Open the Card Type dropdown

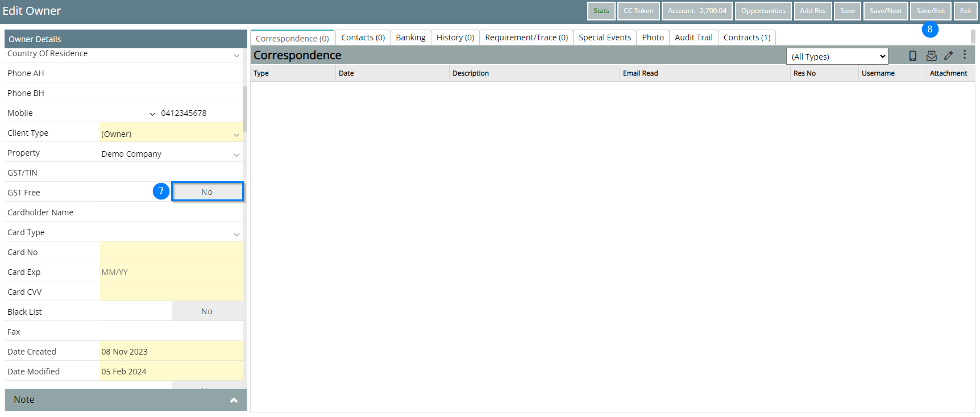pos(236,234)
